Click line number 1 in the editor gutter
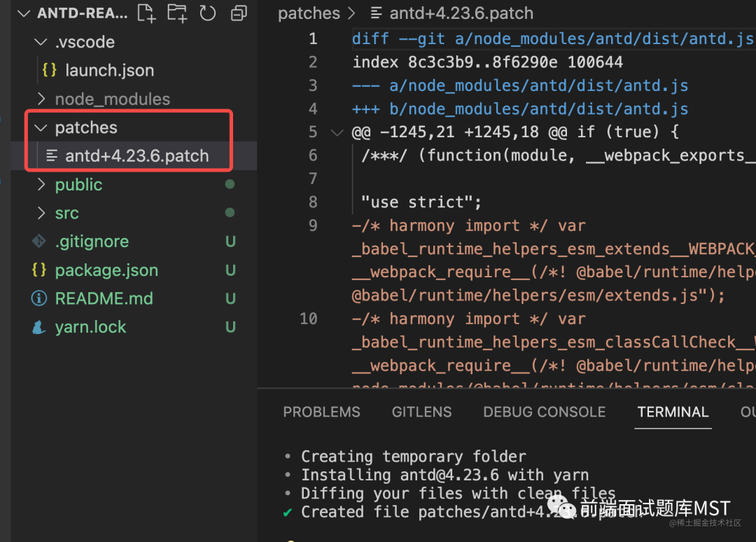Viewport: 756px width, 542px height. 314,39
